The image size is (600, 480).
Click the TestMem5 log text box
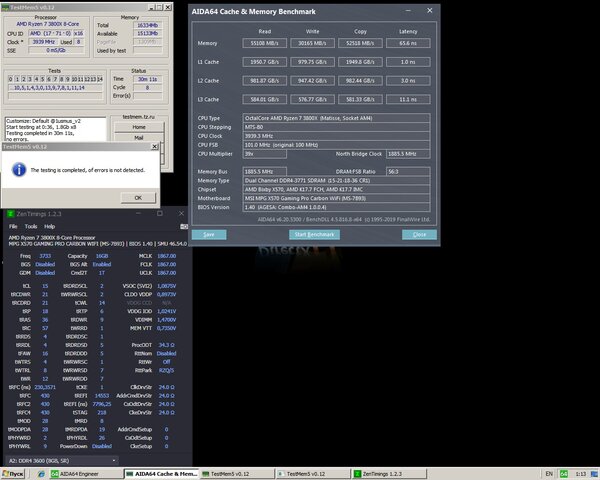[x=56, y=130]
